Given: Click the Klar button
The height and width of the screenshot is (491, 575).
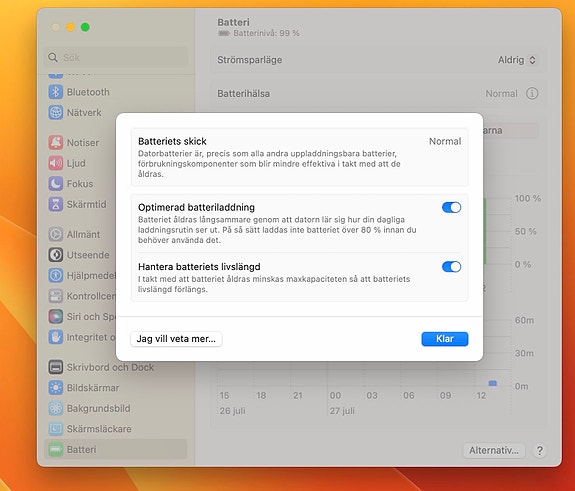Looking at the screenshot, I should pyautogui.click(x=445, y=339).
